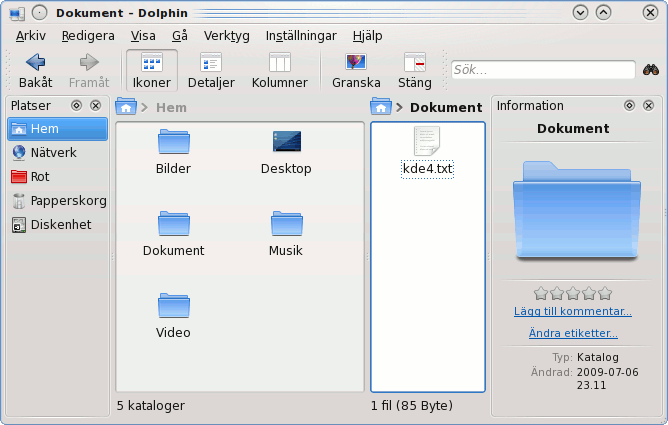Expand breadcrumb arrow before Hem

(146, 107)
